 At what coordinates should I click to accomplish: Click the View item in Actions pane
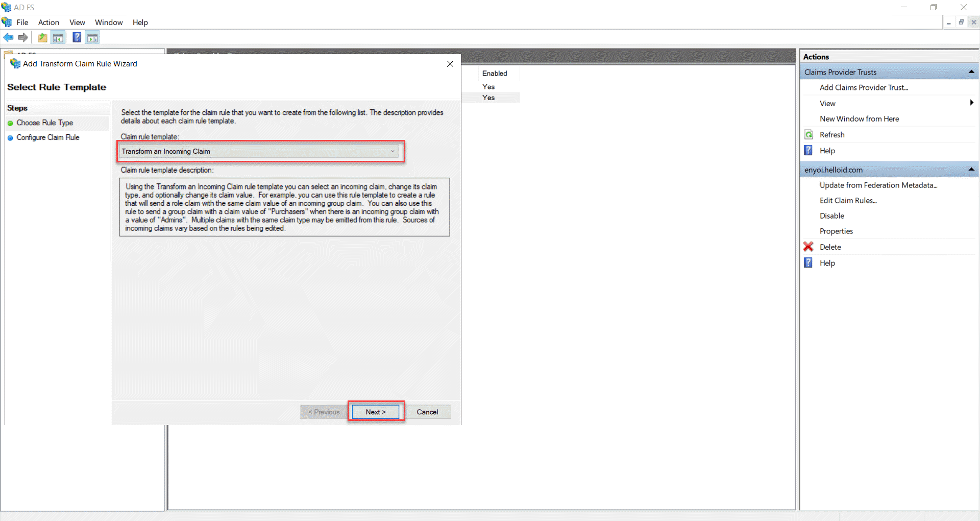pos(827,103)
